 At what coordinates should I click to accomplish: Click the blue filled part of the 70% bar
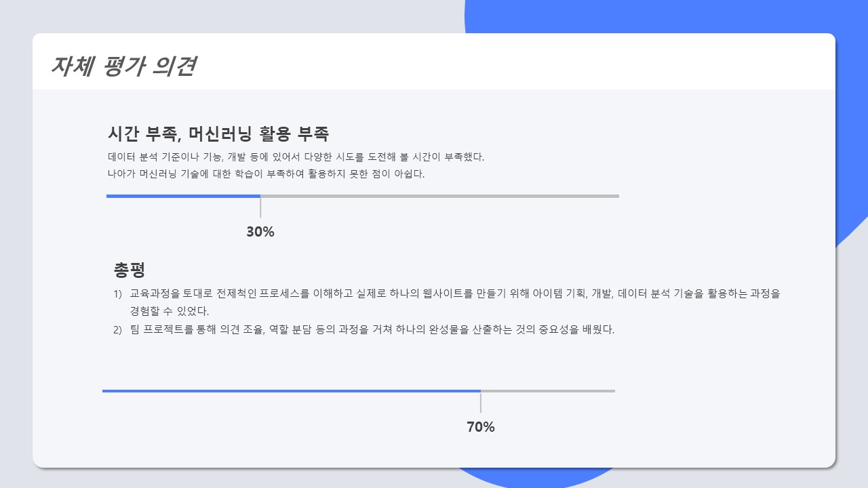[292, 391]
